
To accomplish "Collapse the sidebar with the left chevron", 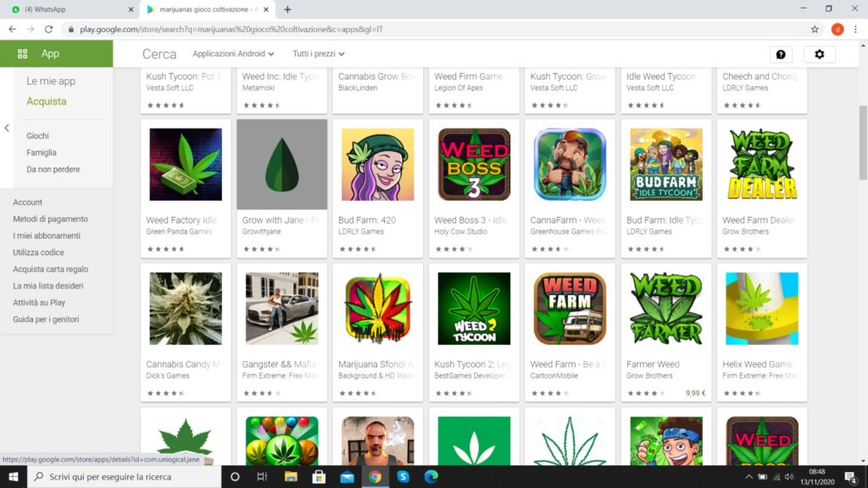I will pos(7,128).
